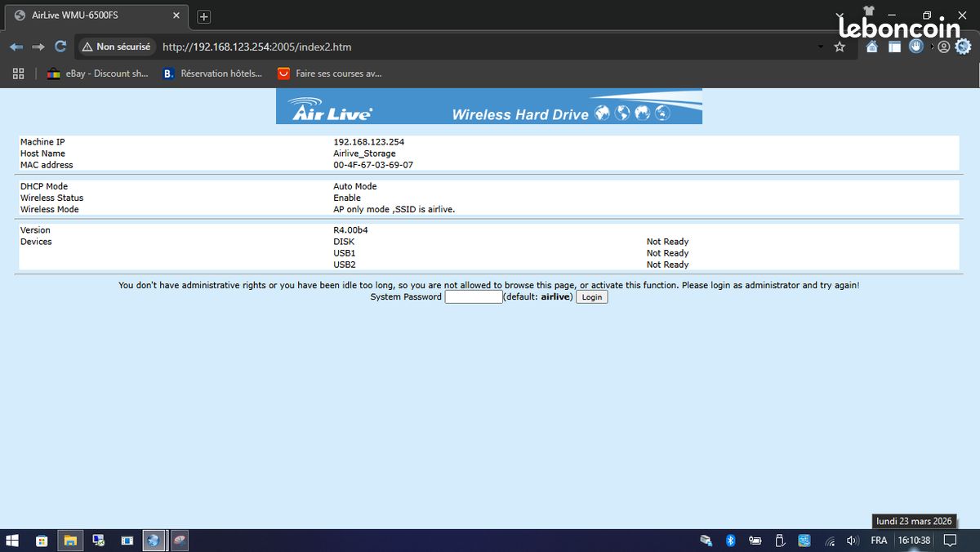Click the 'Non sécurisé' security warning badge

point(116,47)
